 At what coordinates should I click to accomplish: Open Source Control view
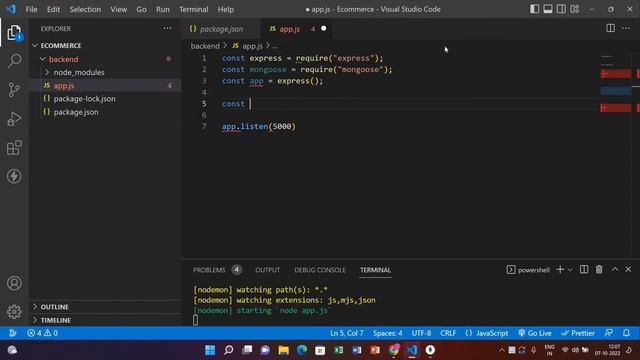point(14,90)
